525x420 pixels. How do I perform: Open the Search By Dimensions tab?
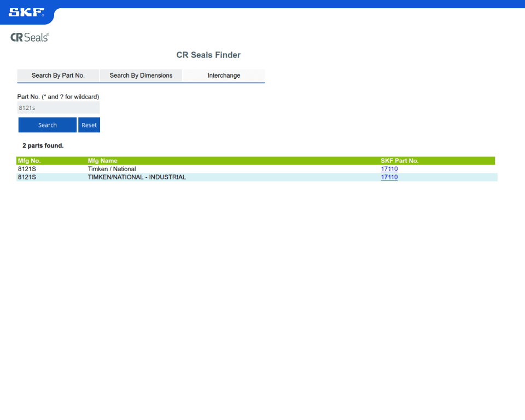coord(141,75)
